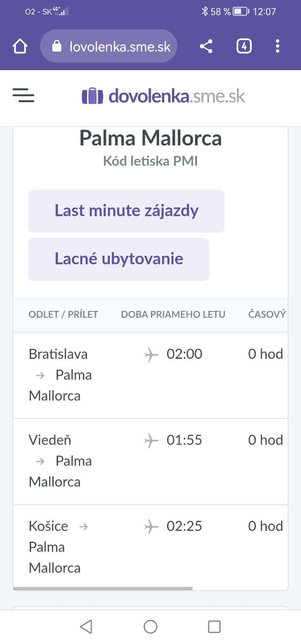Tap the airplane icon beside 02:25
The width and height of the screenshot is (301, 644).
(x=151, y=527)
